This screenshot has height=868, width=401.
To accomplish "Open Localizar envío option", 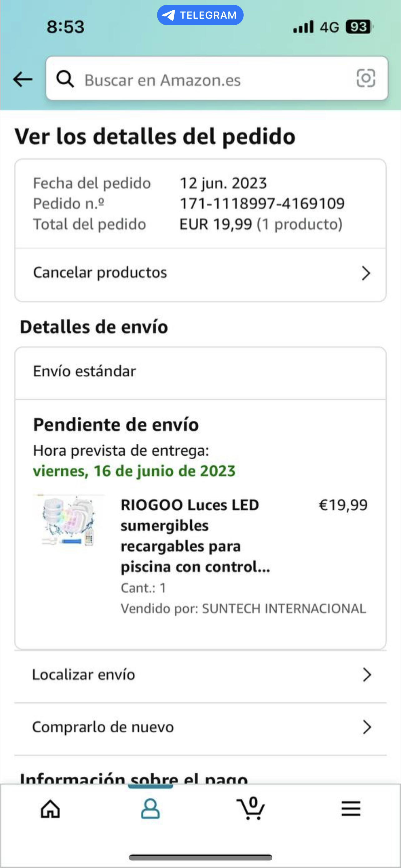I will tap(83, 675).
